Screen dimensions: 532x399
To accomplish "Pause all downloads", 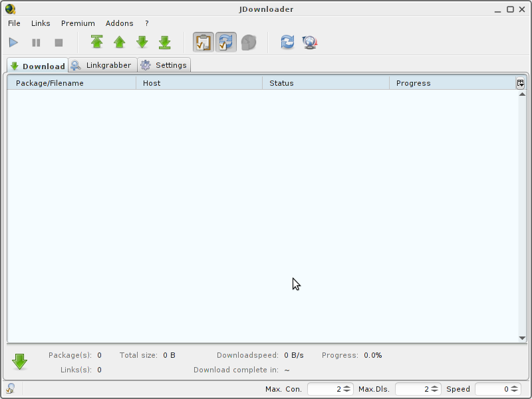I will tap(36, 43).
